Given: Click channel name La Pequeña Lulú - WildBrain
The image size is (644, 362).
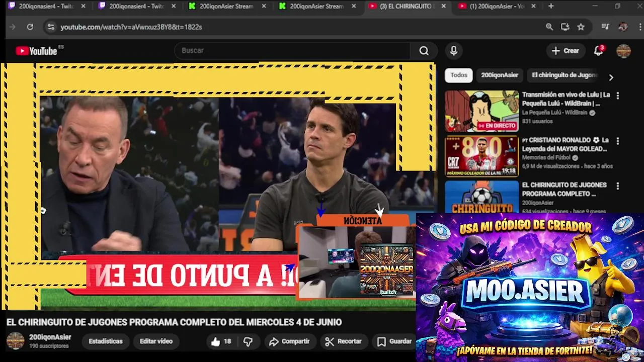Looking at the screenshot, I should pos(554,113).
